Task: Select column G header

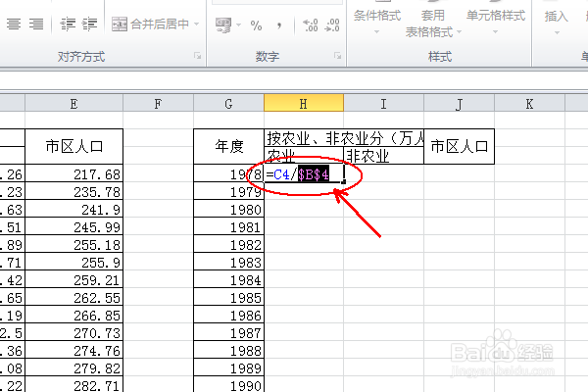Action: (x=228, y=104)
